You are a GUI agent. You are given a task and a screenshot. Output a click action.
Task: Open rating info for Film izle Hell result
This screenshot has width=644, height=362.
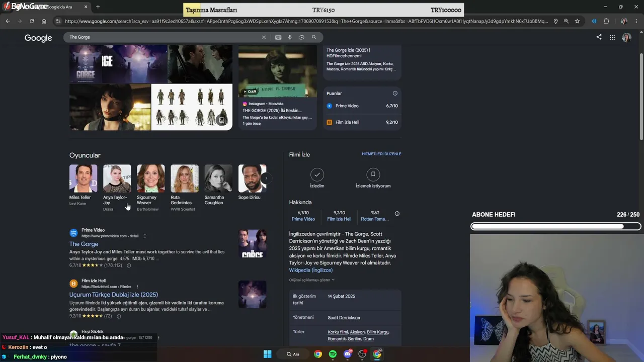119,316
